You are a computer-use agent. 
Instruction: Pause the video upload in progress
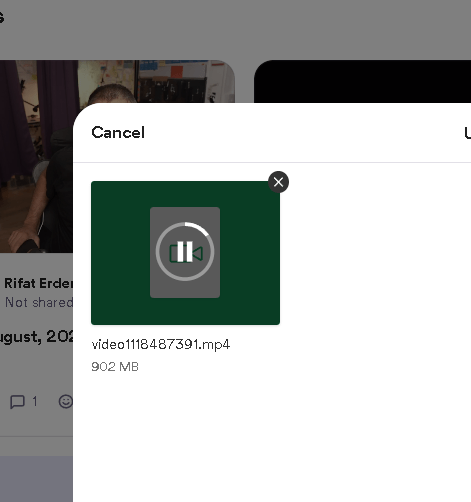coord(185,252)
